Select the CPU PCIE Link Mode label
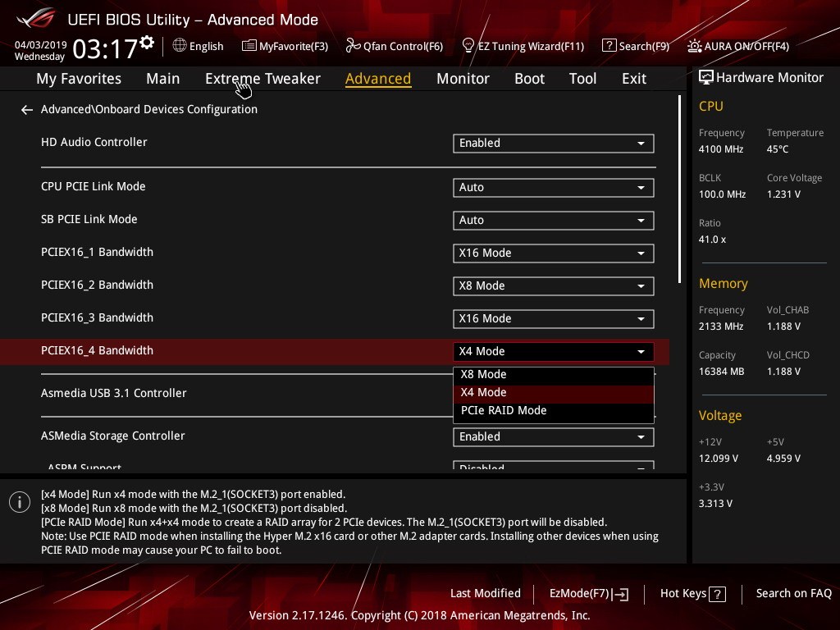The height and width of the screenshot is (630, 840). coord(94,187)
